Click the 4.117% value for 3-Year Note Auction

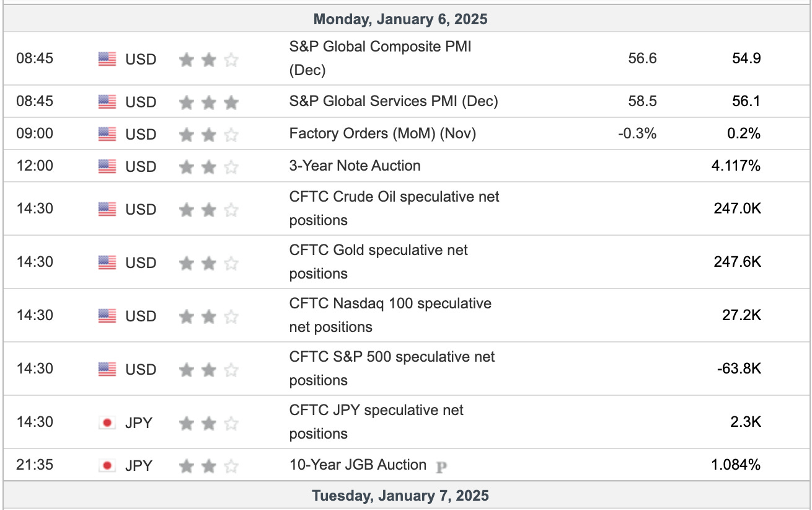(736, 166)
